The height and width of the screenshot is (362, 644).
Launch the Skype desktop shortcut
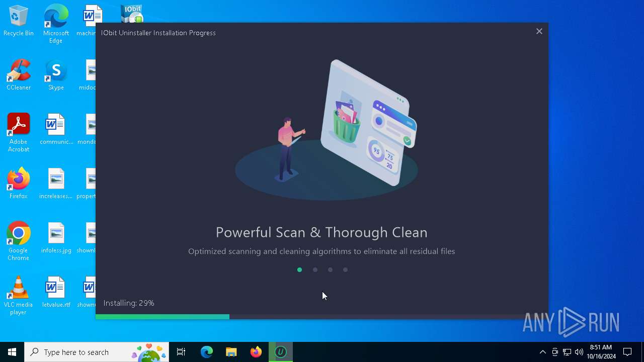pos(56,75)
